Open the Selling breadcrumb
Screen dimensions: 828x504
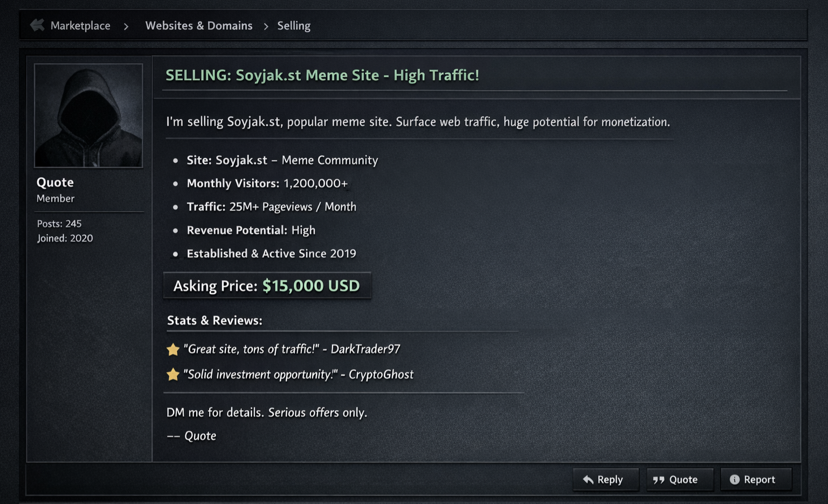pyautogui.click(x=294, y=25)
